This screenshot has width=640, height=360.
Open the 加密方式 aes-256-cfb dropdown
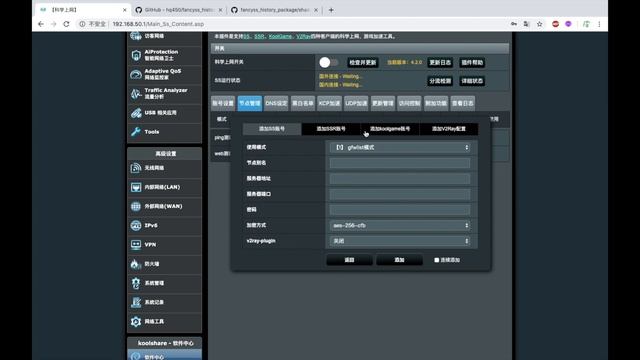pyautogui.click(x=400, y=225)
